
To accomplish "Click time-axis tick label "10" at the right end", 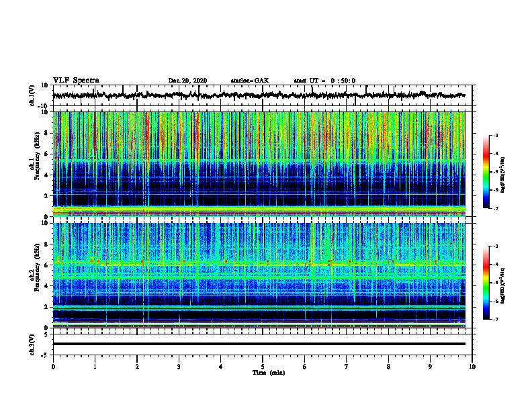I will coord(472,367).
